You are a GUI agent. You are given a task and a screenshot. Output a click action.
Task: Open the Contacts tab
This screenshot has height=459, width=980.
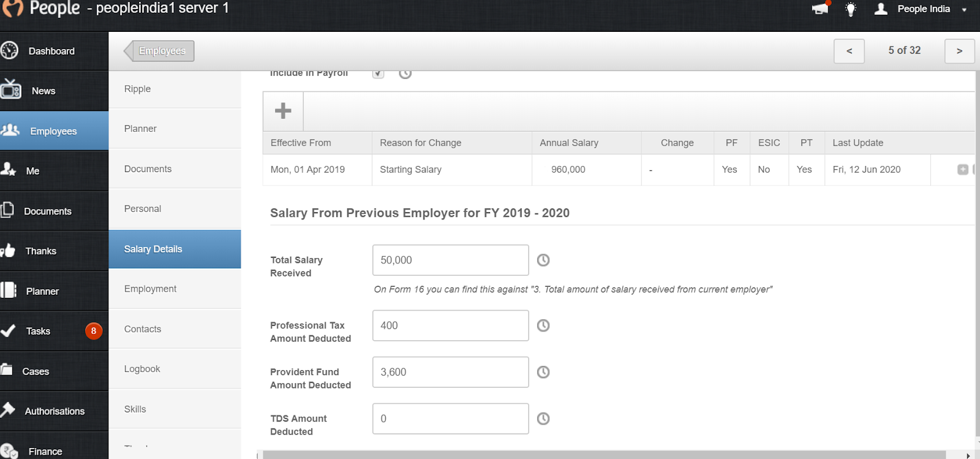pyautogui.click(x=175, y=329)
